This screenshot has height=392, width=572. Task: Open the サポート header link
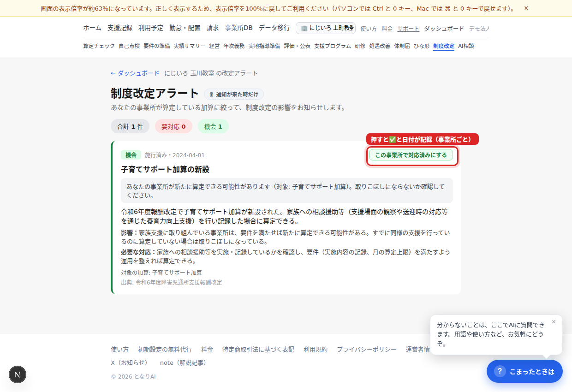(408, 29)
